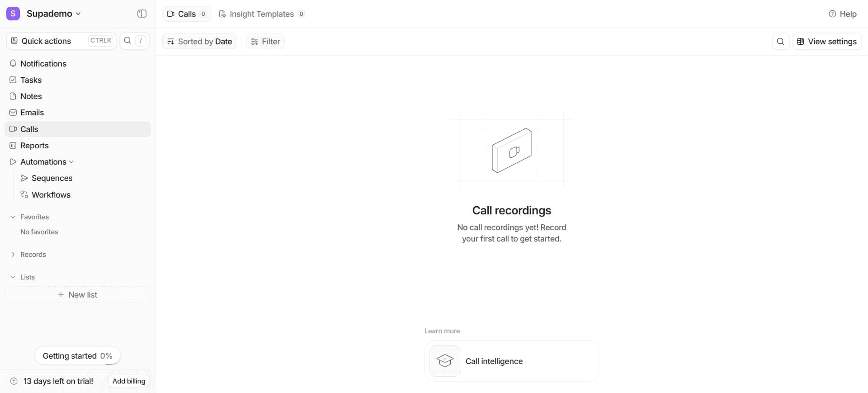868x393 pixels.
Task: Select Sequences under Automations
Action: tap(52, 178)
